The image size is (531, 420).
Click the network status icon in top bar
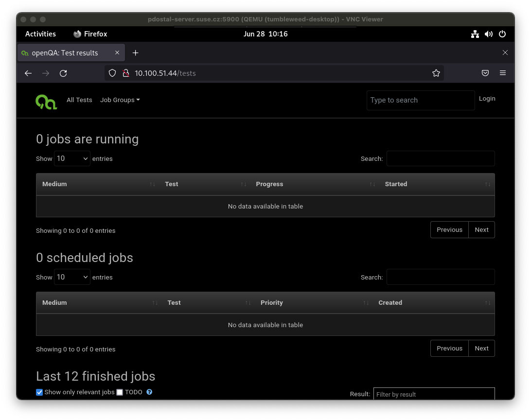475,34
